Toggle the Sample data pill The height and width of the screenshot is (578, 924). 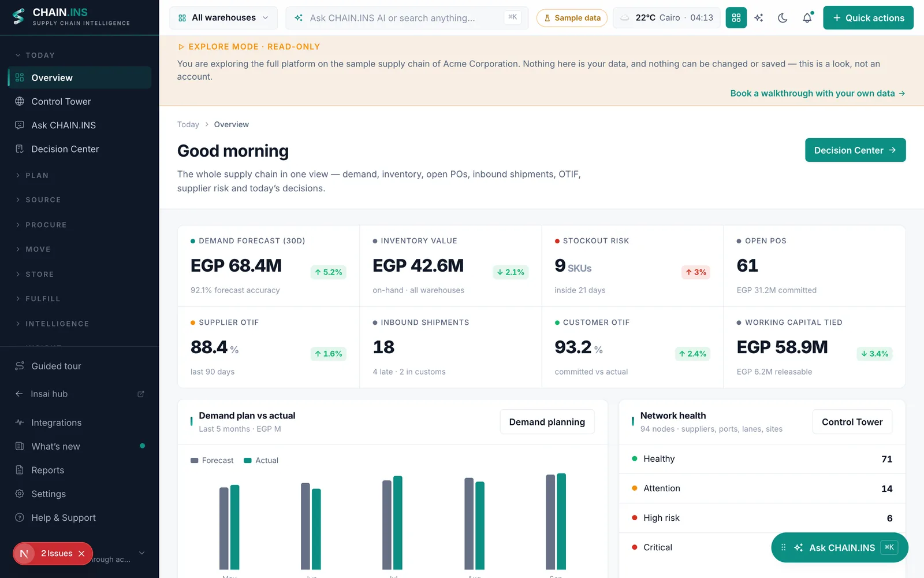point(572,18)
